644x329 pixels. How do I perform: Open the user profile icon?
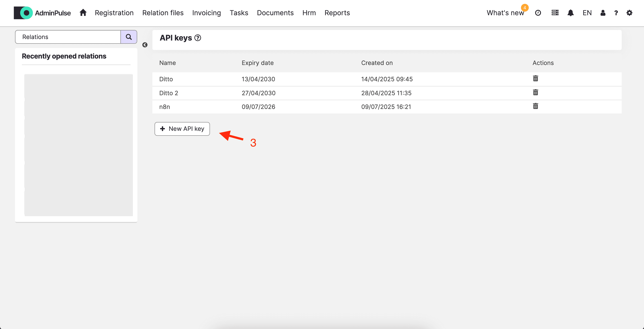[x=603, y=13]
